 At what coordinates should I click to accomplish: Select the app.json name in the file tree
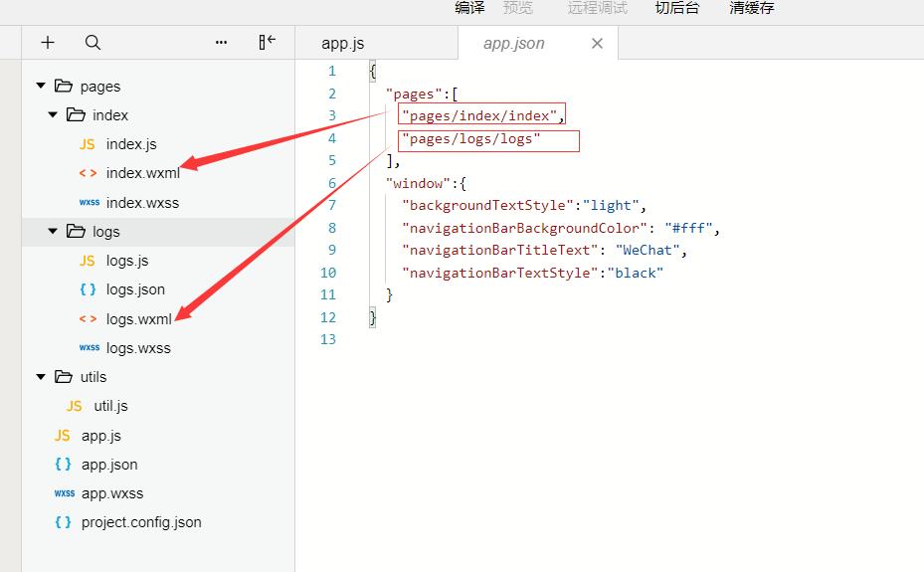coord(109,465)
